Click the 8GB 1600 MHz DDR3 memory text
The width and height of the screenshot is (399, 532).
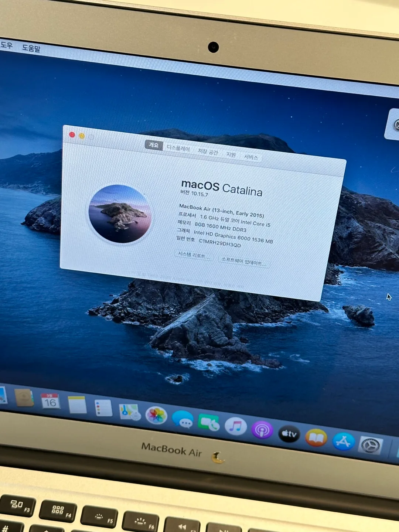pyautogui.click(x=221, y=227)
